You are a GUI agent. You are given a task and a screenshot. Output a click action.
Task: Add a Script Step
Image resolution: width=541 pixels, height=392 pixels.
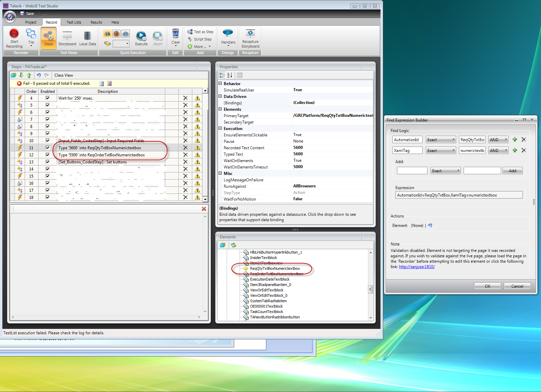click(200, 39)
